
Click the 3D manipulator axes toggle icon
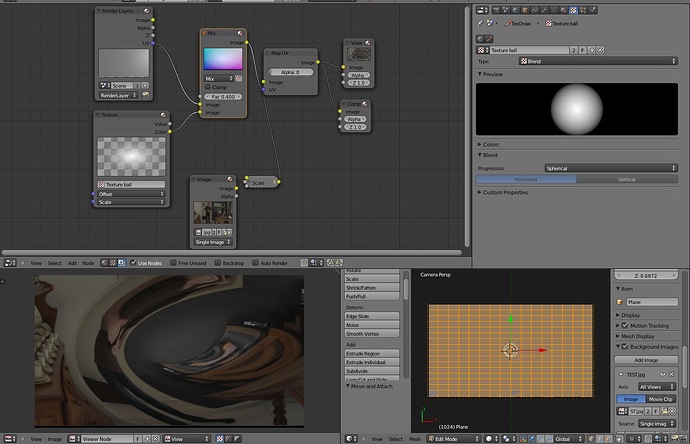(x=523, y=439)
